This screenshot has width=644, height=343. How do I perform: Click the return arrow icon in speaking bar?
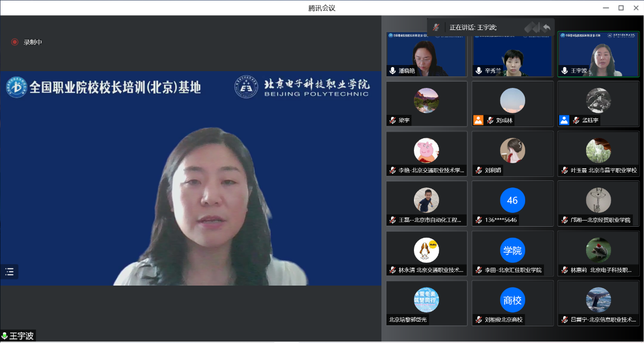[546, 27]
